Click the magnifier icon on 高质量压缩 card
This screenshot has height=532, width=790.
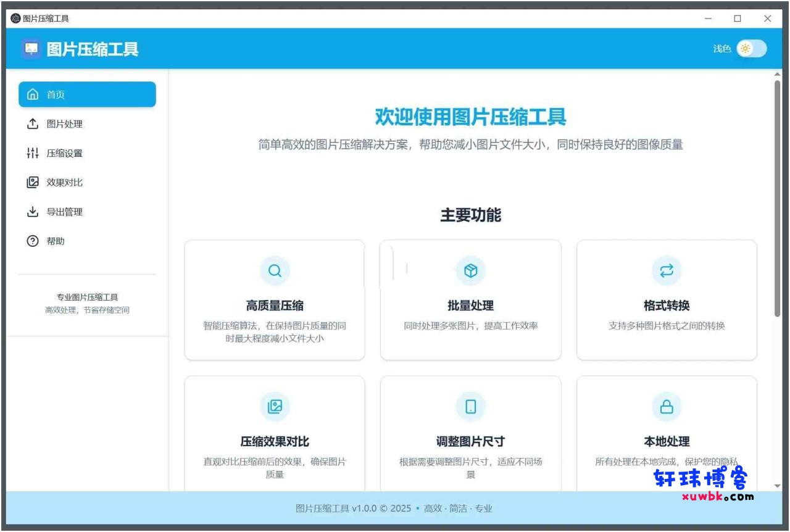(275, 270)
